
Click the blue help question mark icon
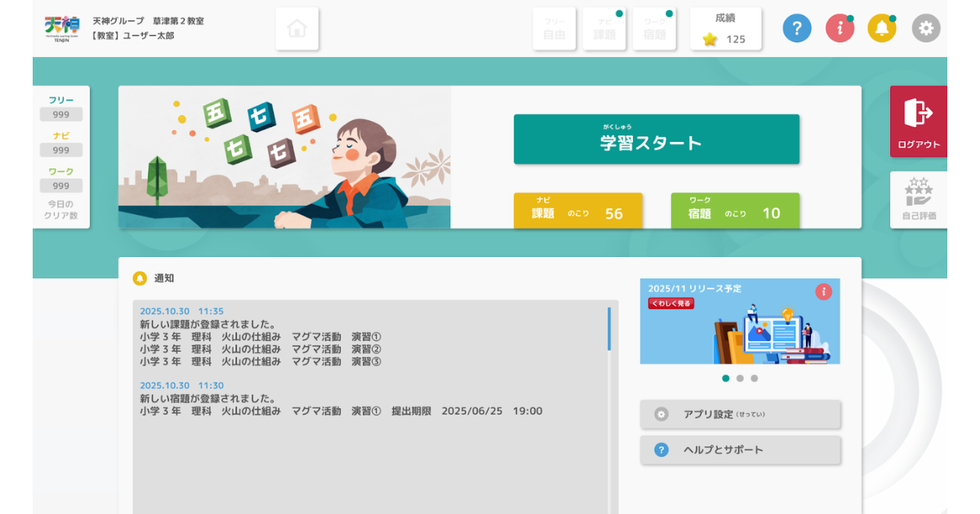coord(797,28)
